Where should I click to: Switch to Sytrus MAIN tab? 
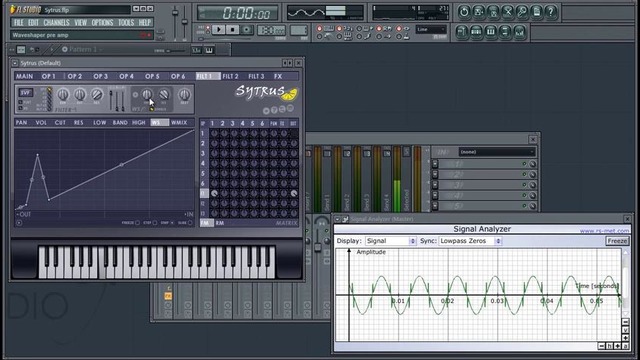pyautogui.click(x=24, y=76)
